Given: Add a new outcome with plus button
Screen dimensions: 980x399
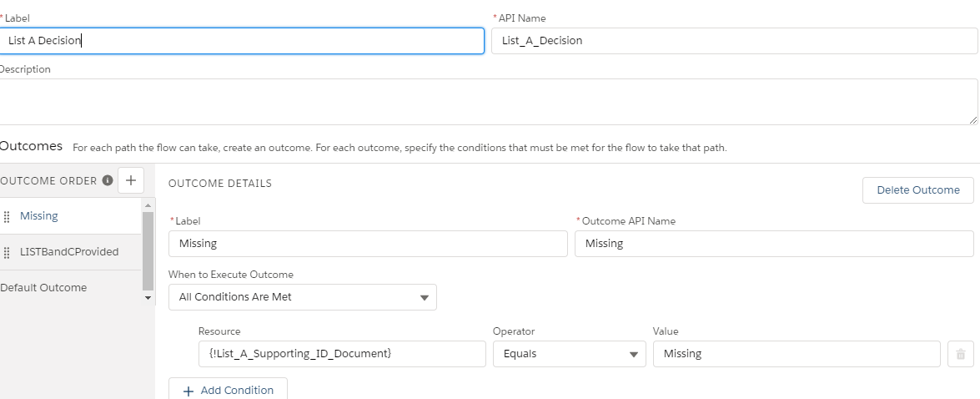Looking at the screenshot, I should 131,180.
